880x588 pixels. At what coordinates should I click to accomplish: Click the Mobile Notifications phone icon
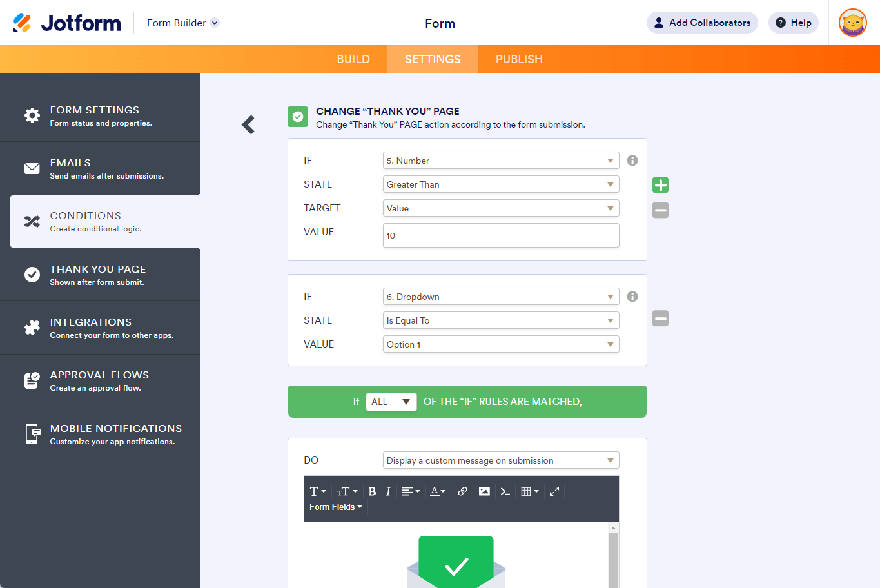tap(33, 434)
